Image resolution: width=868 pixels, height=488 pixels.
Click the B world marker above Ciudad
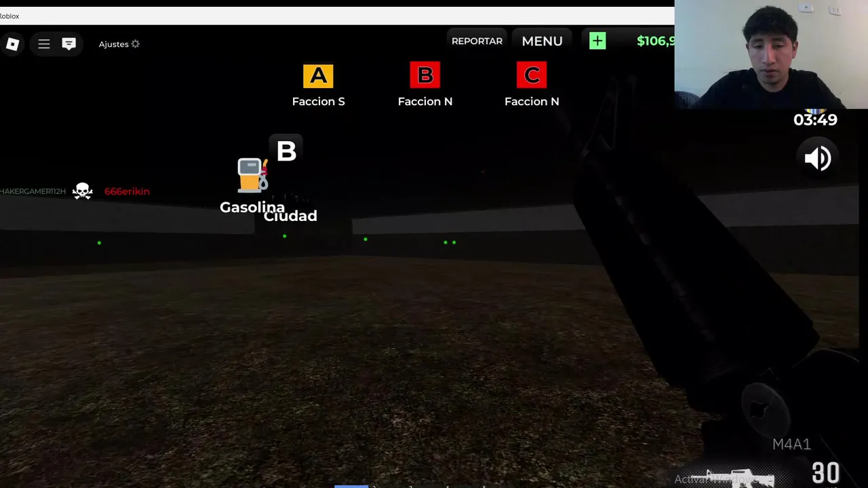[x=286, y=150]
